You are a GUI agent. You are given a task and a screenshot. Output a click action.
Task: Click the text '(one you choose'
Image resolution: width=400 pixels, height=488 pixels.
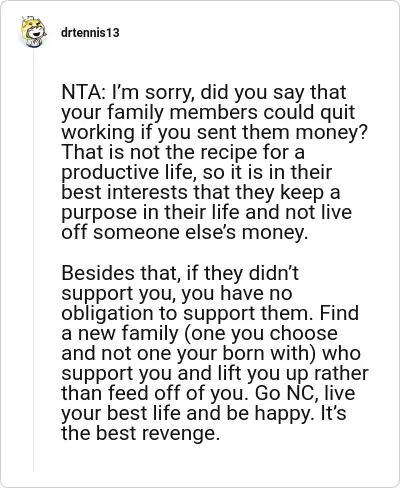tap(260, 333)
